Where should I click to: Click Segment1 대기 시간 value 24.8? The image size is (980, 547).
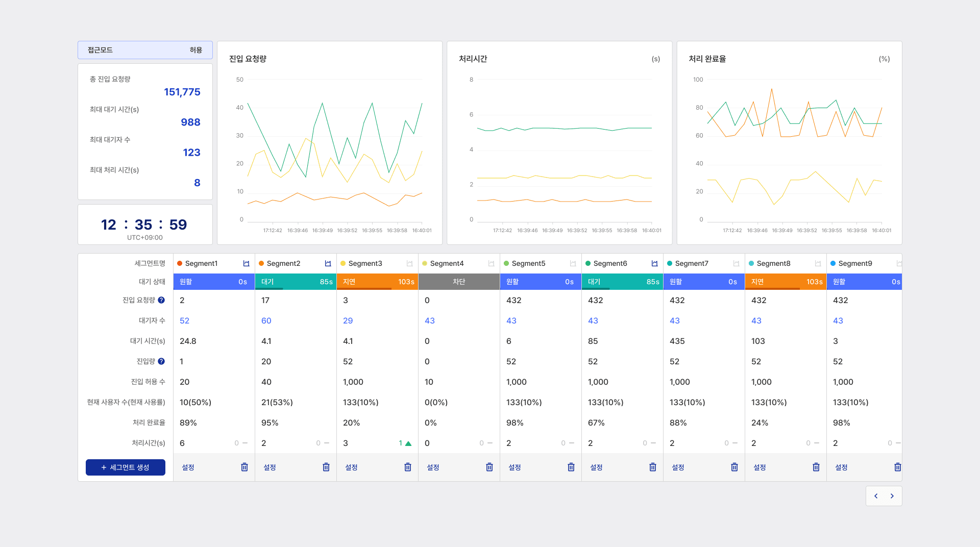188,341
